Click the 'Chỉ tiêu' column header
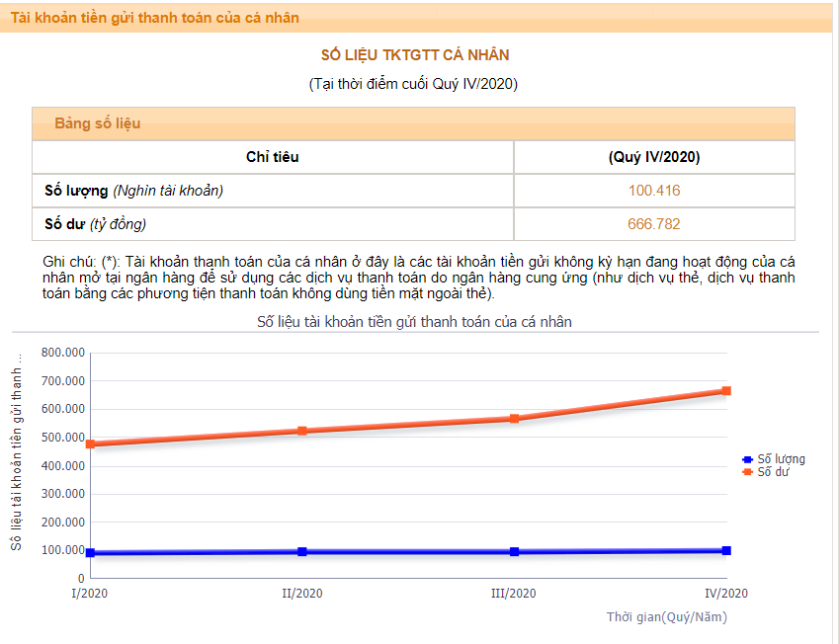839x644 pixels. (273, 157)
